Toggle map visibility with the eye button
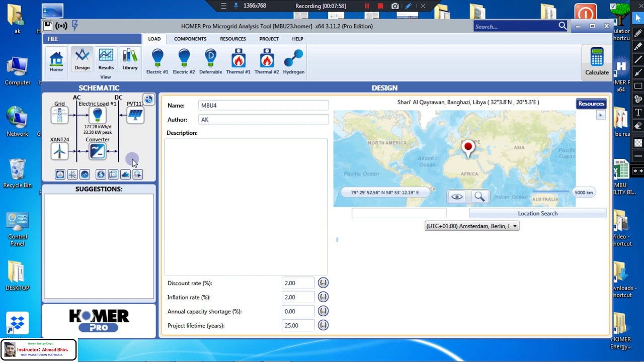The width and height of the screenshot is (644, 362). tap(457, 197)
